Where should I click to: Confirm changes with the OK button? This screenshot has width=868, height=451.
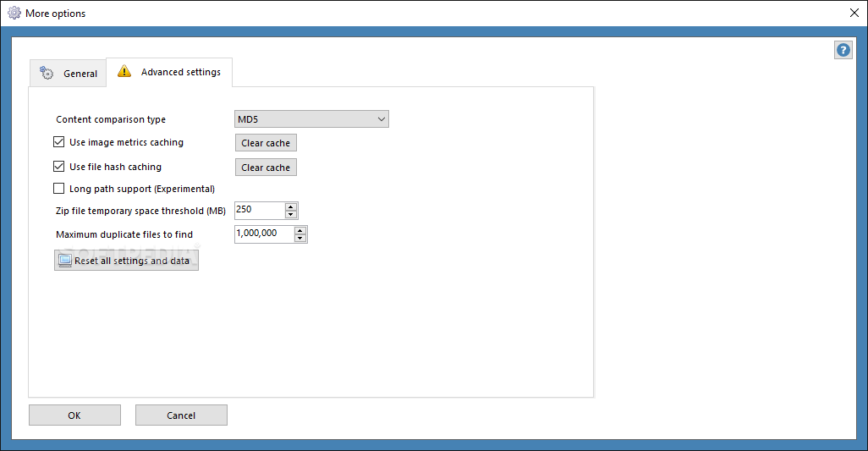(x=74, y=415)
